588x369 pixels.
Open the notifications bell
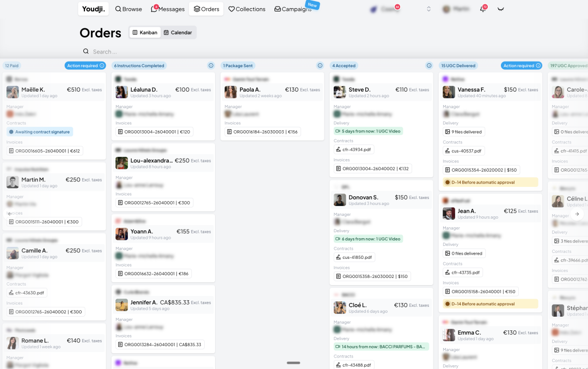(x=482, y=9)
